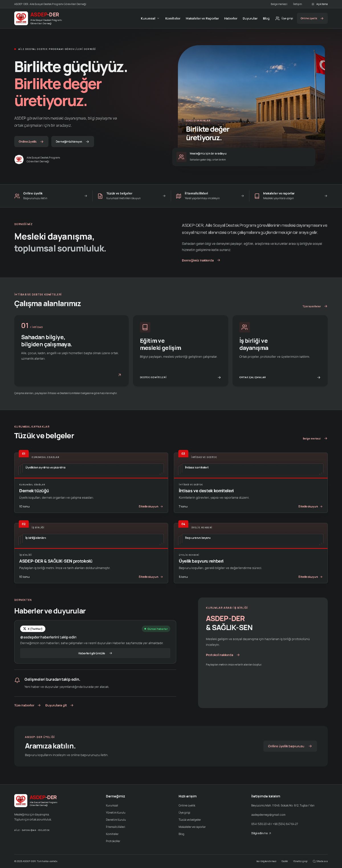Follow the Tüm komiteler link
The height and width of the screenshot is (868, 342).
pos(315,306)
